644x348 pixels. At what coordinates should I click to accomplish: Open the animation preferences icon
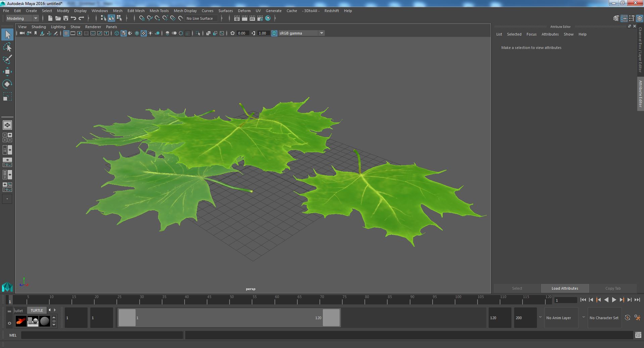click(x=638, y=317)
